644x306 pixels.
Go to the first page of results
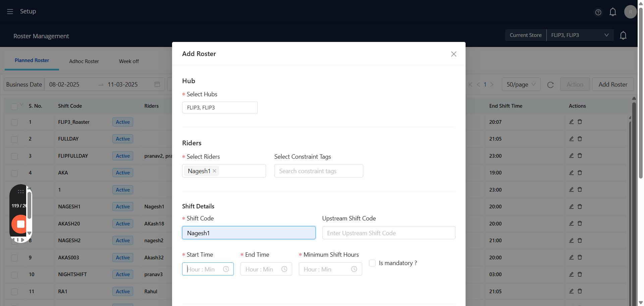470,85
